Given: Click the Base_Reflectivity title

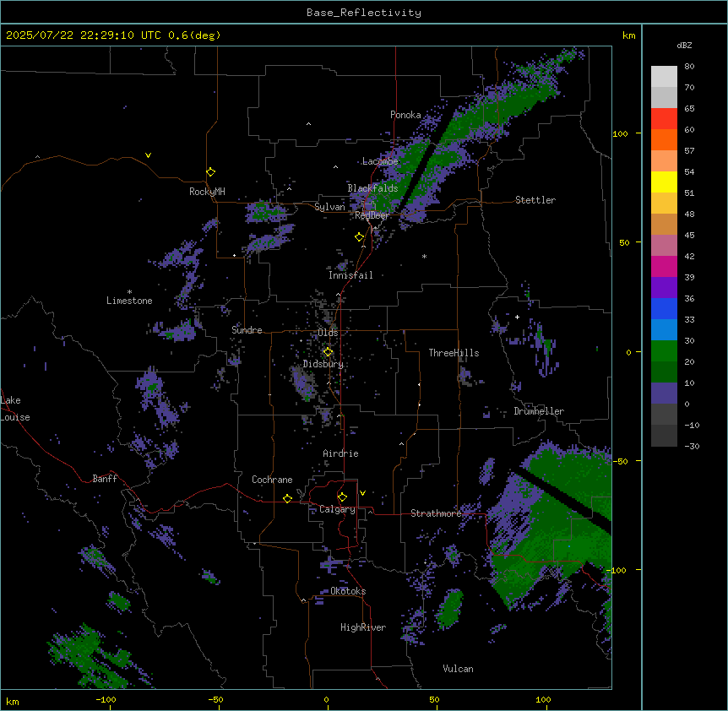Looking at the screenshot, I should tap(364, 13).
